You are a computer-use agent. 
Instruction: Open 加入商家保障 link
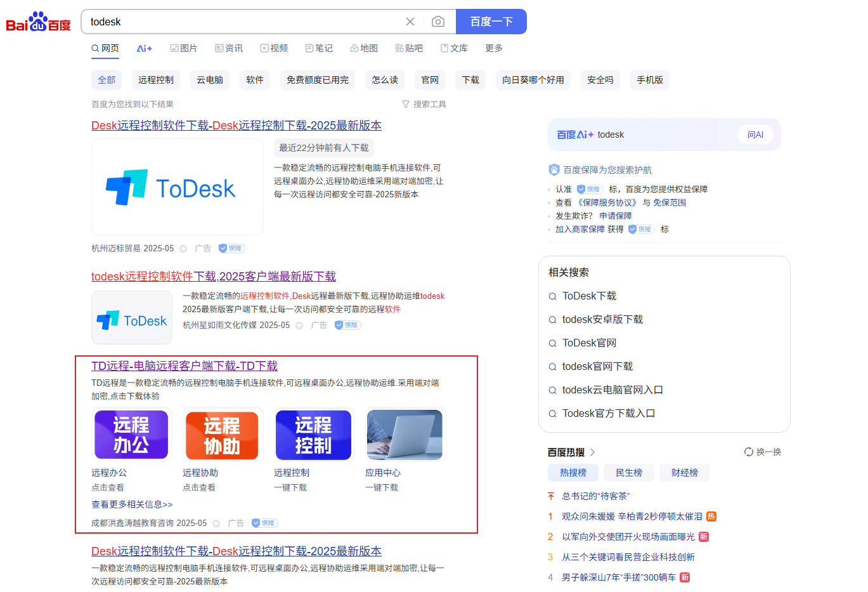tap(580, 229)
